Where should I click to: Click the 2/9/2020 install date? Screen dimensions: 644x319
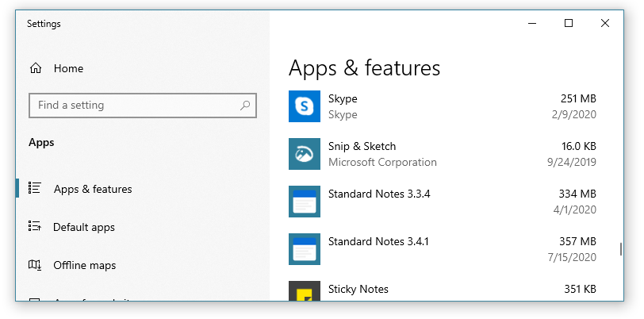click(x=573, y=114)
